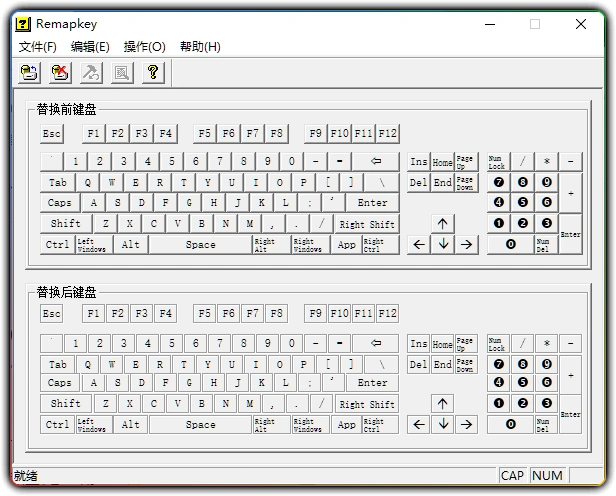This screenshot has width=616, height=496.
Task: Click Caps key on 替换后键盘
Action: point(60,383)
